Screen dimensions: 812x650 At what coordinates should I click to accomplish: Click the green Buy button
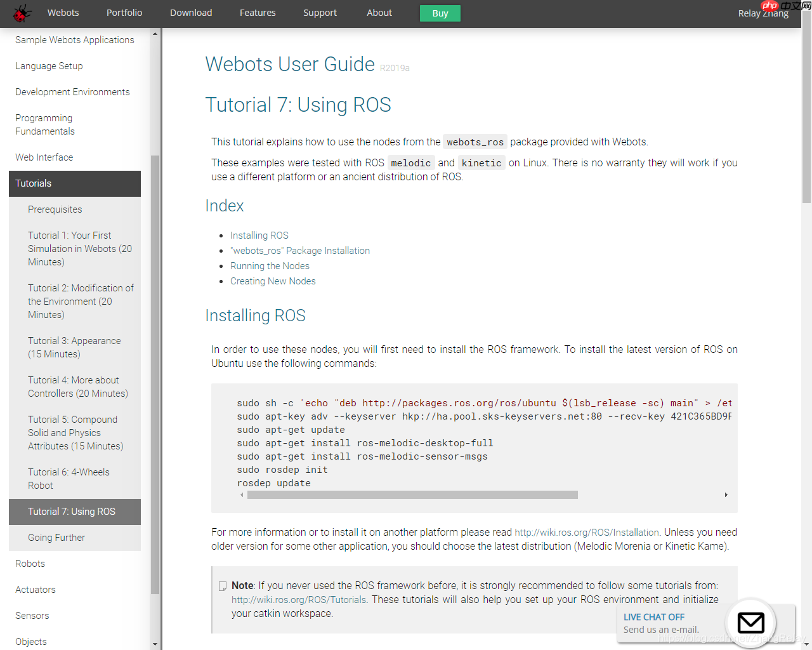(440, 13)
